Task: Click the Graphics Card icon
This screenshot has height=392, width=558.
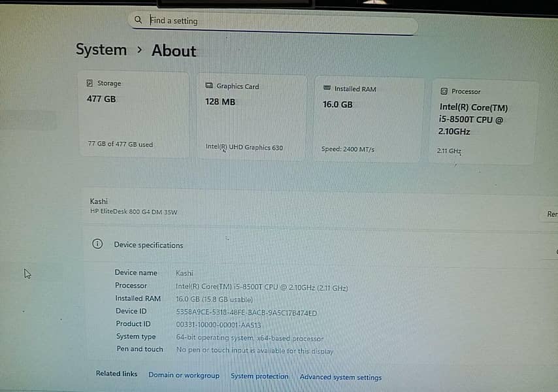Action: pos(209,86)
